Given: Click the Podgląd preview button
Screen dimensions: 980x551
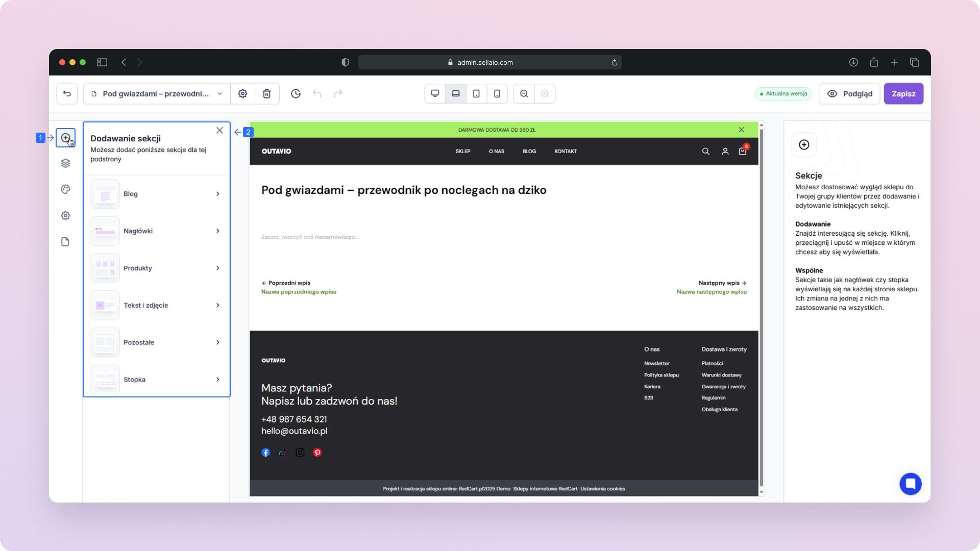Looking at the screenshot, I should pyautogui.click(x=850, y=94).
